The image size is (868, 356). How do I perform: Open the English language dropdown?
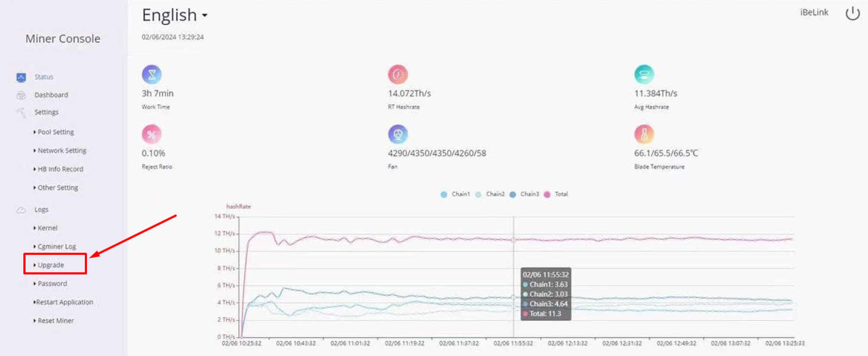click(174, 15)
